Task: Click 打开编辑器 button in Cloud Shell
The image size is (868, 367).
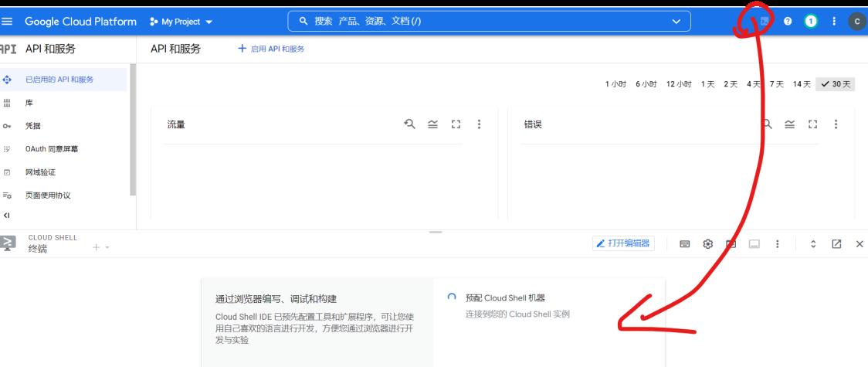Action: 623,243
